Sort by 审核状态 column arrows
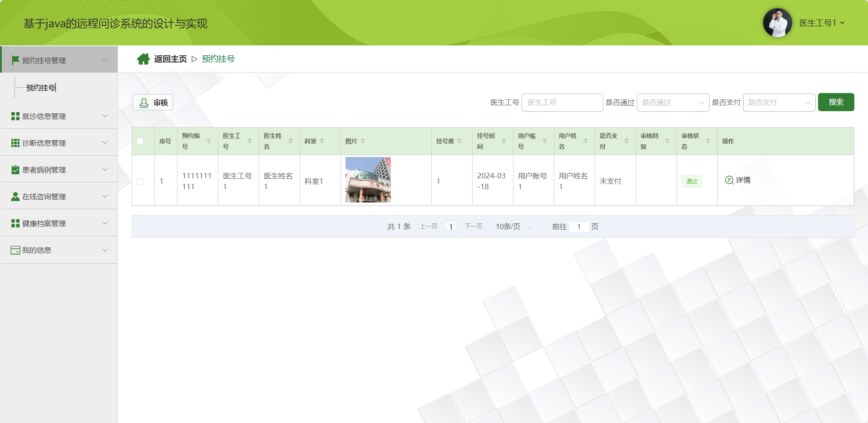Screen dimensions: 868x423 [708, 141]
